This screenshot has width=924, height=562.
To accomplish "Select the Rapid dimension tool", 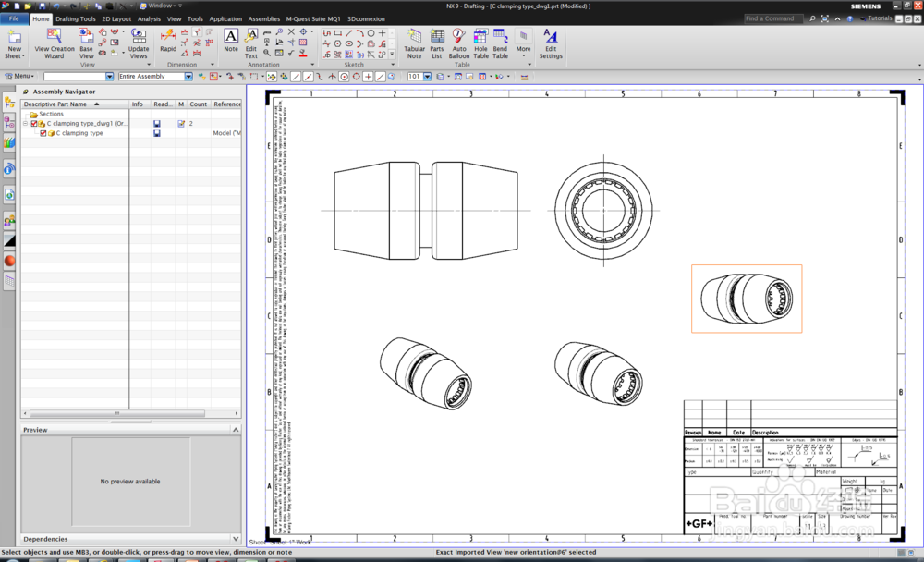I will point(168,42).
